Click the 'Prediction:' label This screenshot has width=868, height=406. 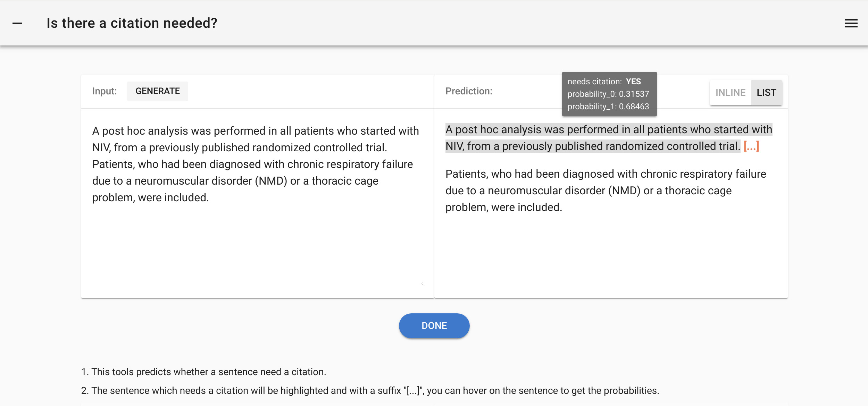tap(469, 91)
